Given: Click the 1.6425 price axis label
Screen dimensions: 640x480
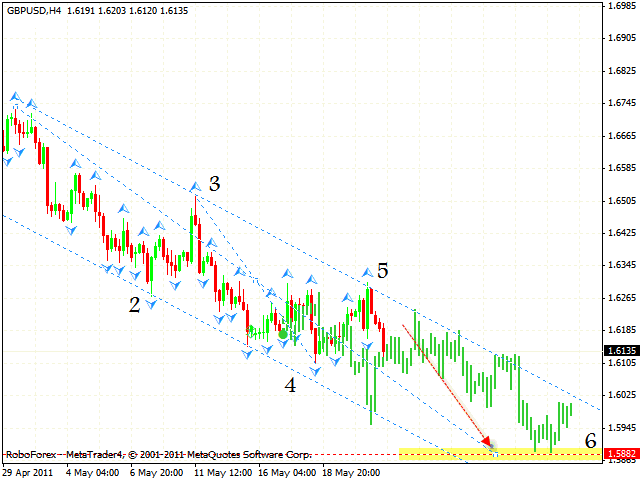Looking at the screenshot, I should click(622, 233).
